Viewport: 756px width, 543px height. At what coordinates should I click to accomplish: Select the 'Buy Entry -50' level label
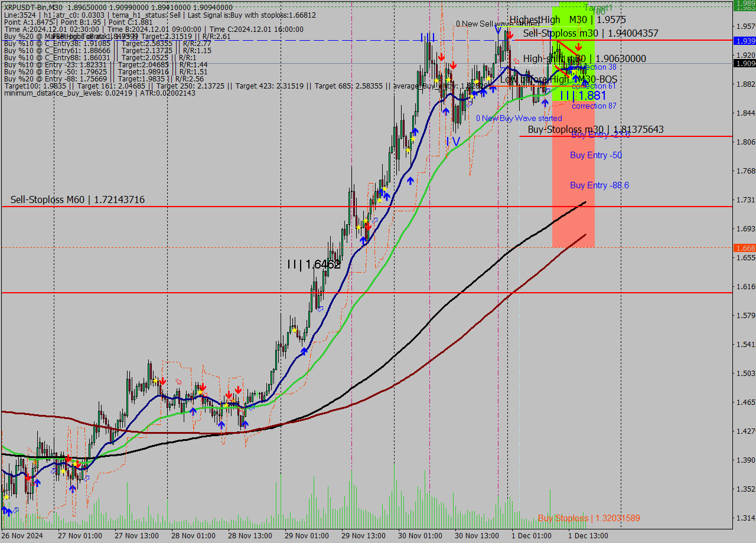(596, 155)
